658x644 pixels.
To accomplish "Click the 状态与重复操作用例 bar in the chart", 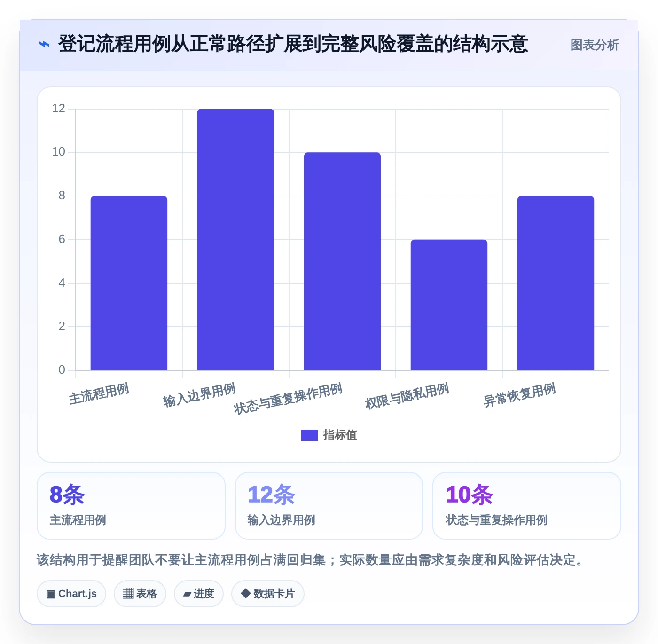I will (x=342, y=261).
